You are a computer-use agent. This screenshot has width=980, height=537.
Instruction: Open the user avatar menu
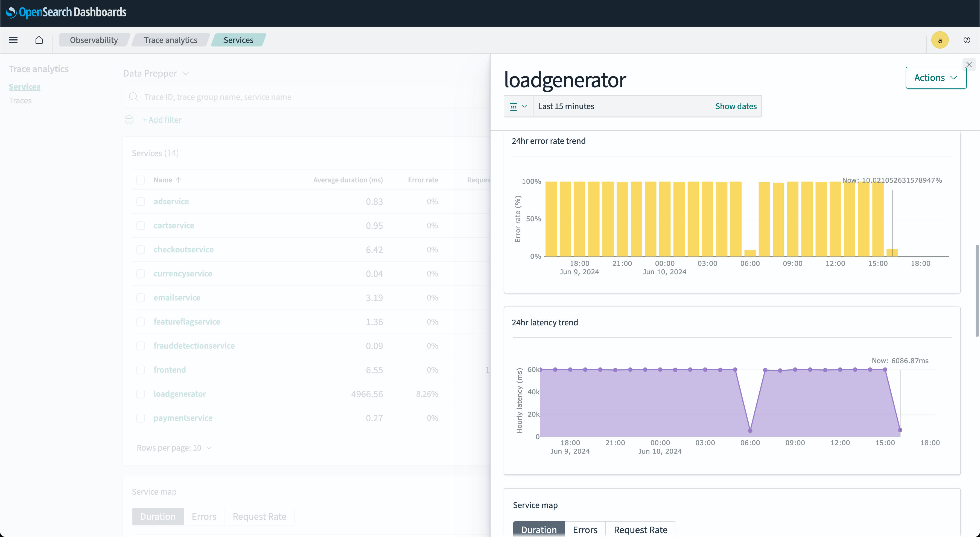[x=940, y=40]
